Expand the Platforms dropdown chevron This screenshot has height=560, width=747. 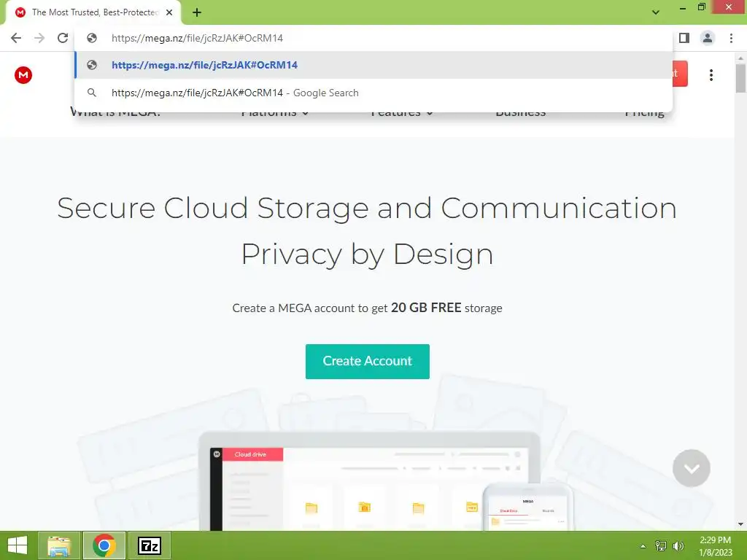pos(306,113)
